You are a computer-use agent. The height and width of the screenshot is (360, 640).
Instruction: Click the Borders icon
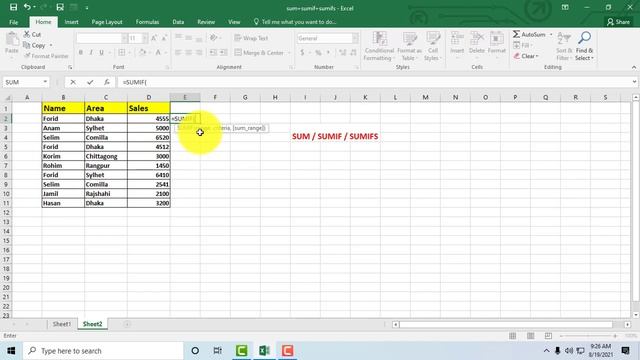pyautogui.click(x=122, y=52)
